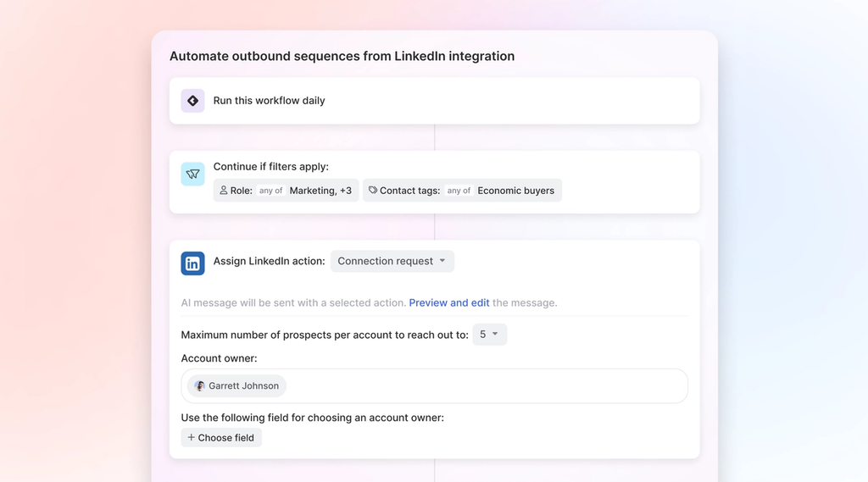Image resolution: width=868 pixels, height=482 pixels.
Task: Click the field-choosing instruction text
Action: coord(312,418)
